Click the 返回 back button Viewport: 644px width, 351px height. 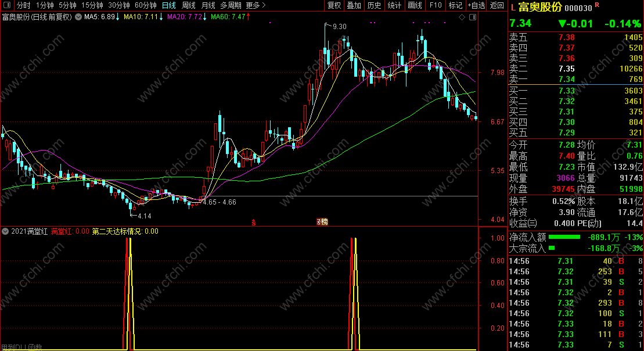point(497,5)
